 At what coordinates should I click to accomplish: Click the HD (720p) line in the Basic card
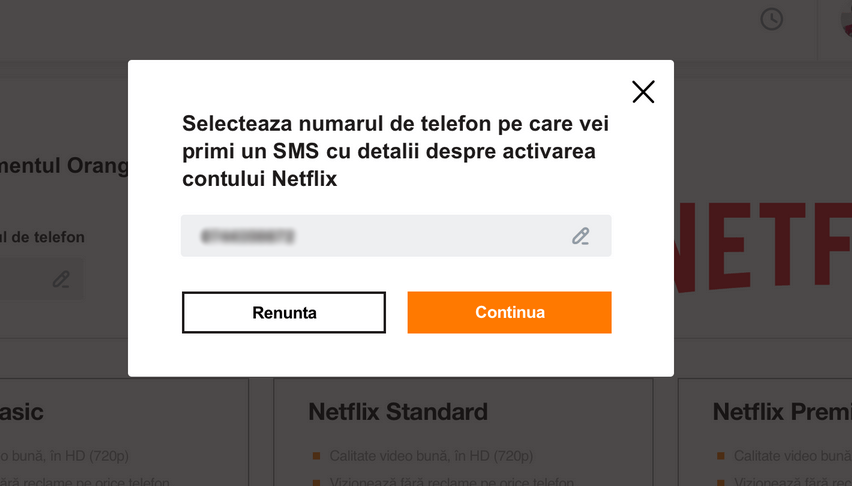click(64, 456)
